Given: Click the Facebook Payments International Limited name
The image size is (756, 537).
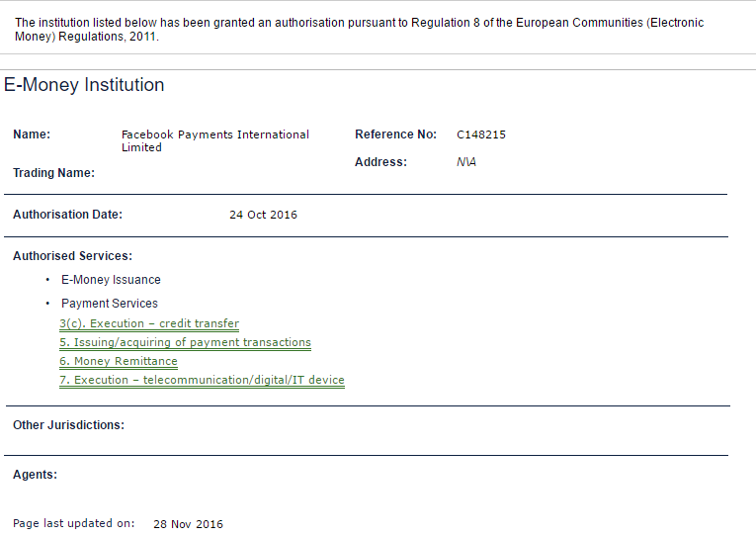Looking at the screenshot, I should coord(215,140).
